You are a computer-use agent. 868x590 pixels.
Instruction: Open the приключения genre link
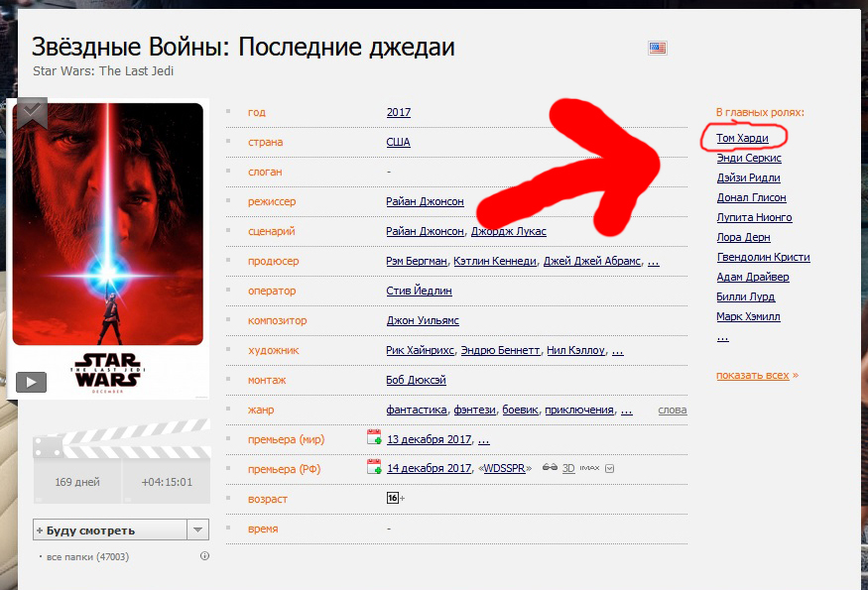coord(579,411)
